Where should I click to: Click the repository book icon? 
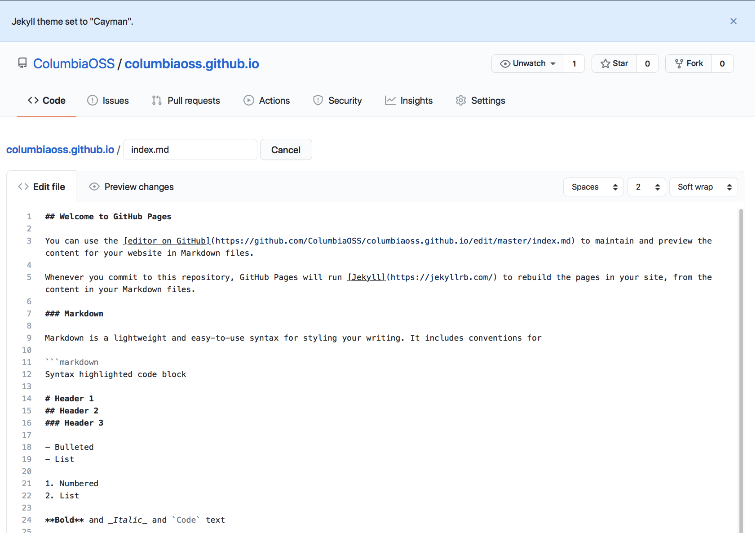(22, 63)
